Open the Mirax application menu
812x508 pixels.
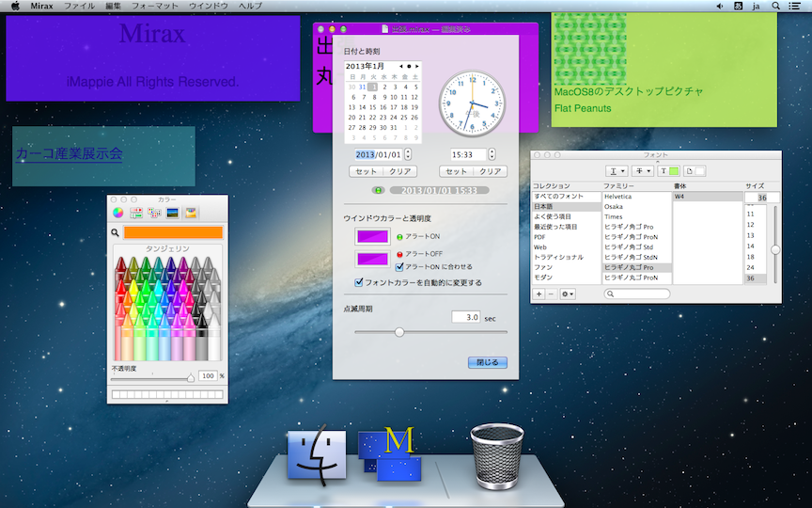[x=41, y=6]
